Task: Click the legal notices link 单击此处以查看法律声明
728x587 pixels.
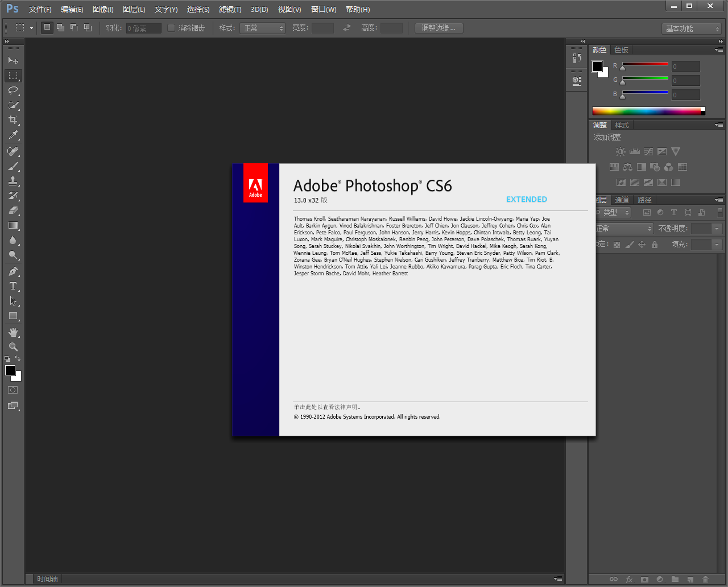Action: pyautogui.click(x=327, y=407)
